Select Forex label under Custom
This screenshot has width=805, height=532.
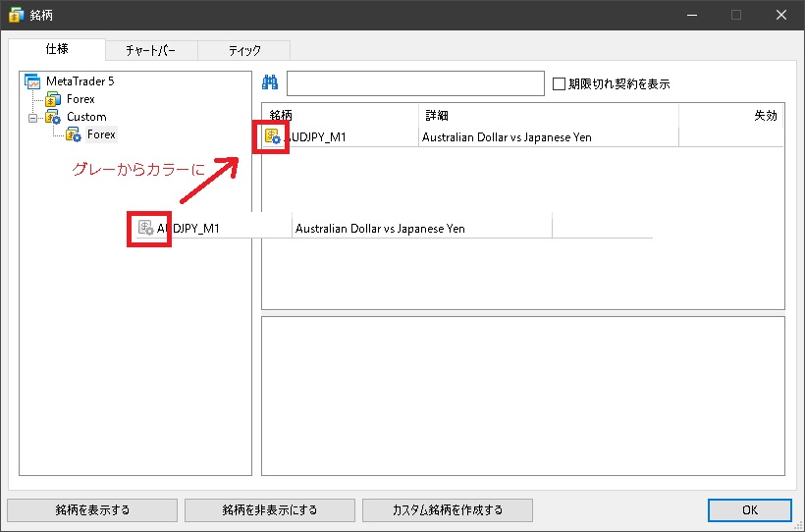101,134
